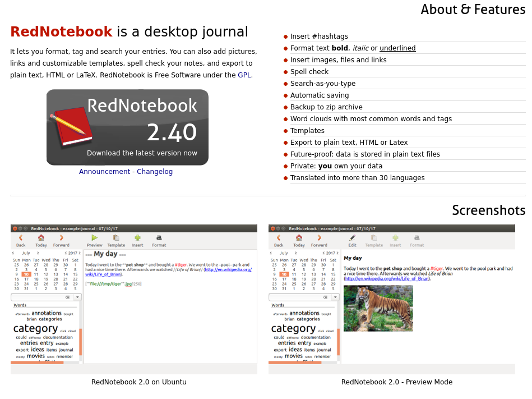Image resolution: width=532 pixels, height=399 pixels.
Task: Click the orange word-cloud scrollbar in the Ubuntu screenshot
Action: 81,342
